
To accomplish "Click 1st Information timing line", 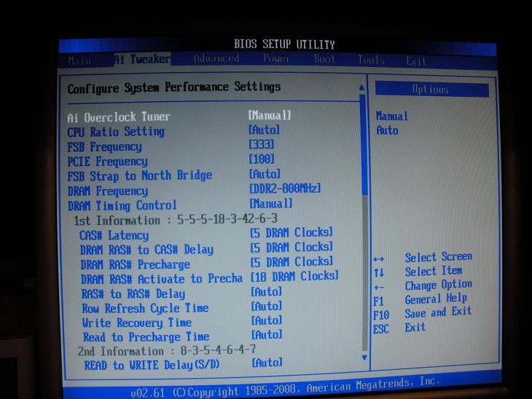I will point(176,220).
